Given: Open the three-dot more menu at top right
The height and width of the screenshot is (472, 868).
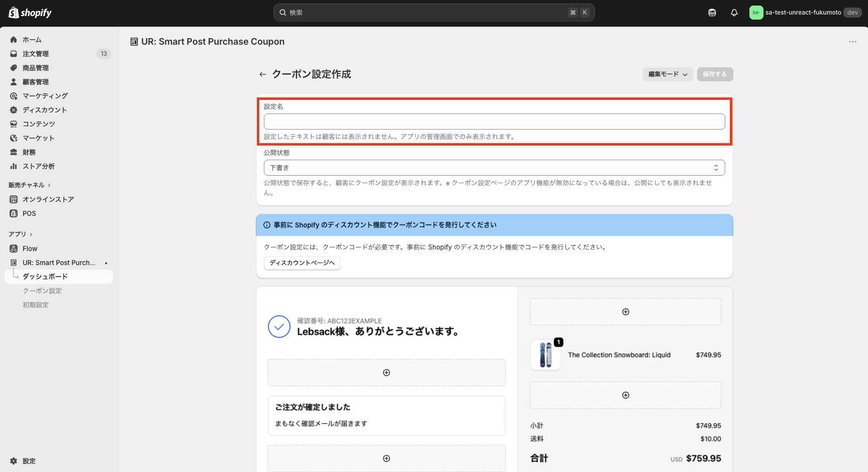Looking at the screenshot, I should tap(853, 42).
